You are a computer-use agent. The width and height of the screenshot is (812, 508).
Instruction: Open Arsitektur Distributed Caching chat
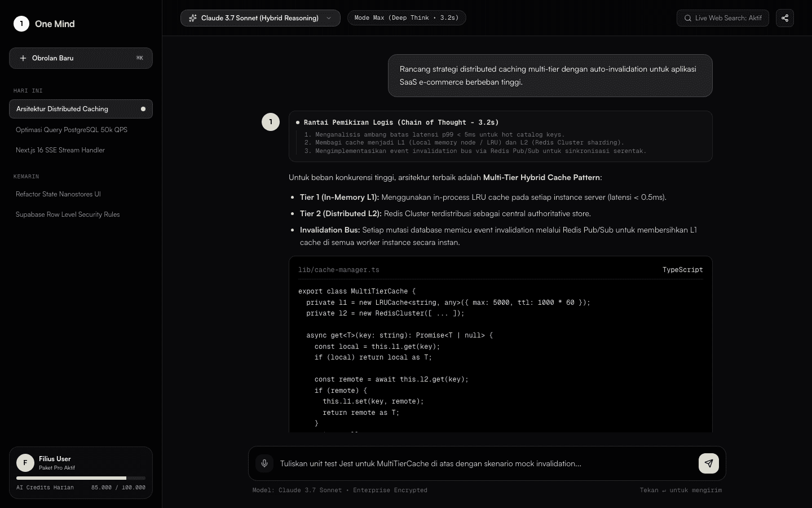pyautogui.click(x=81, y=109)
